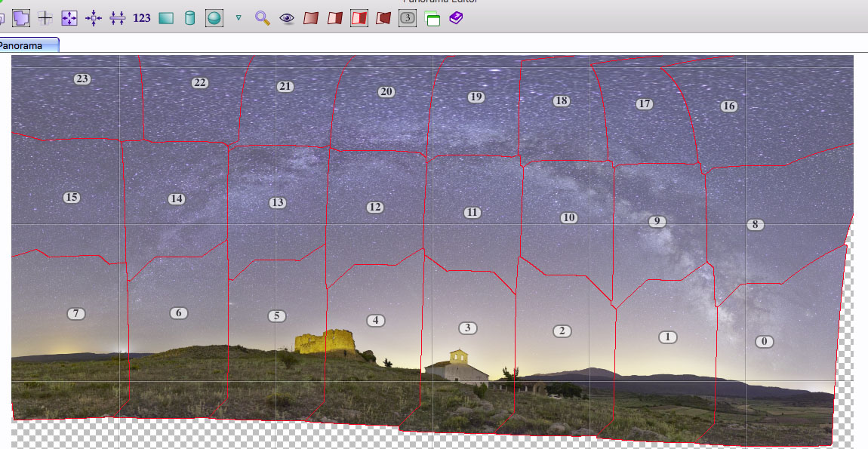Select the dark red folded display mode icon
This screenshot has height=449, width=868.
383,18
